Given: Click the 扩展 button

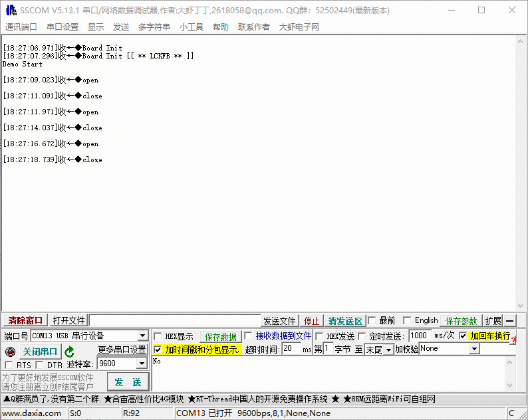Looking at the screenshot, I should (493, 321).
